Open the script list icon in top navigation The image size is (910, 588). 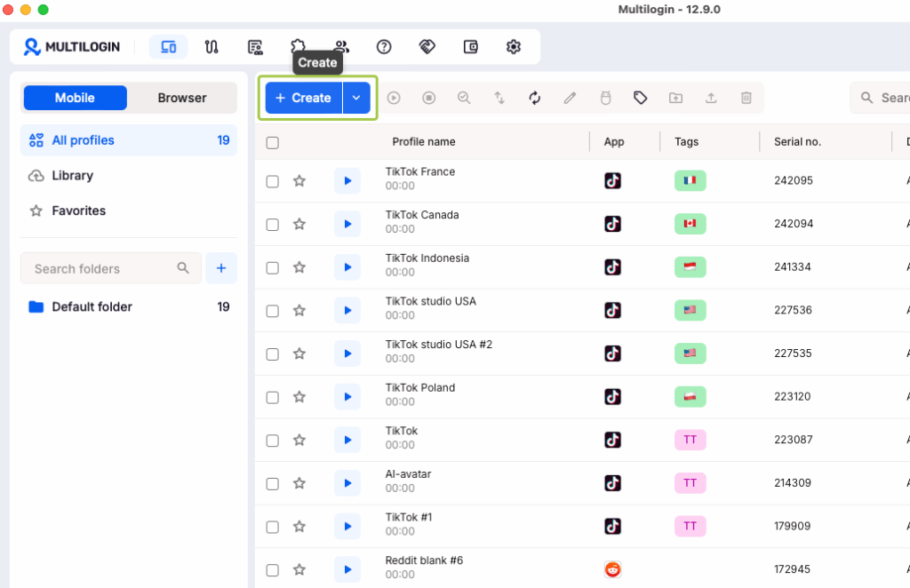[x=255, y=47]
